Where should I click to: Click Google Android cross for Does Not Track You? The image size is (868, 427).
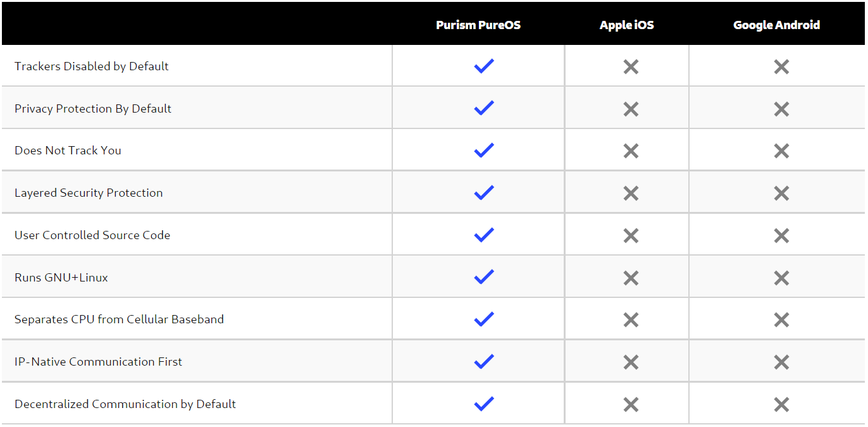click(x=781, y=151)
